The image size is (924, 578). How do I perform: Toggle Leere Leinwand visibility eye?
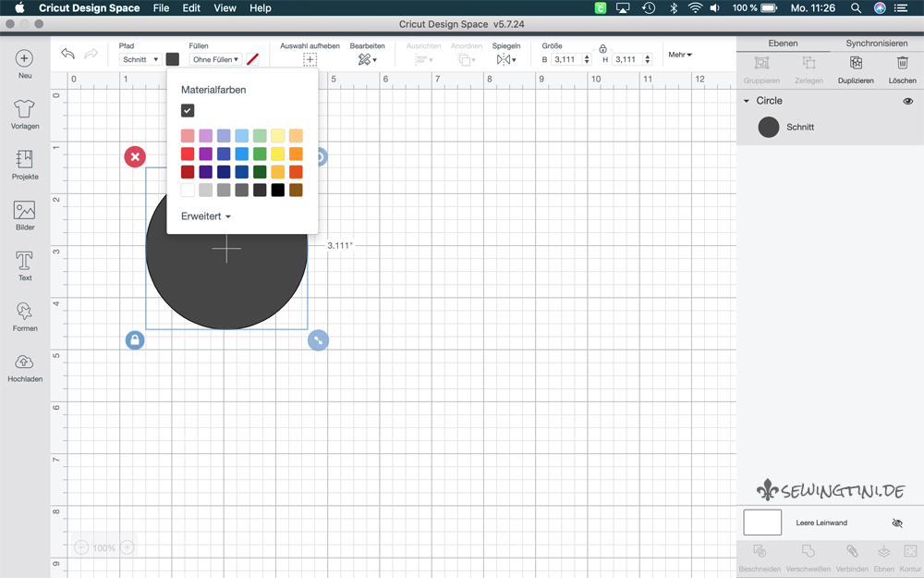click(897, 523)
